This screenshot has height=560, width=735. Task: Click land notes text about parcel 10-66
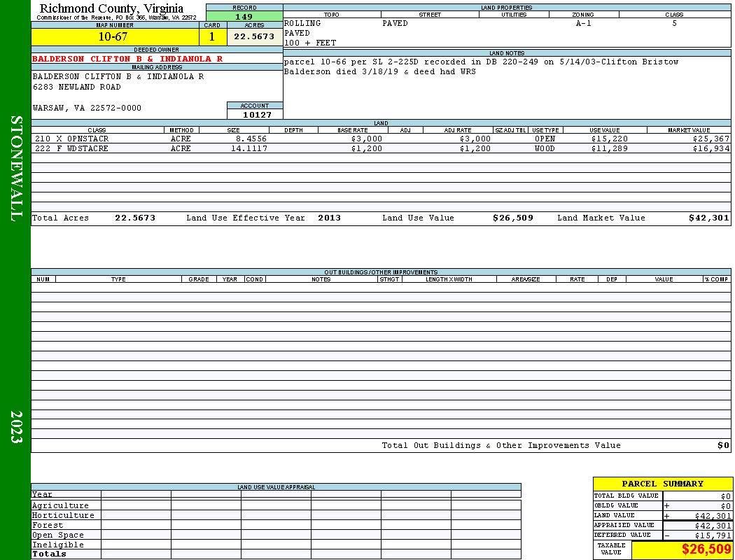[x=481, y=66]
